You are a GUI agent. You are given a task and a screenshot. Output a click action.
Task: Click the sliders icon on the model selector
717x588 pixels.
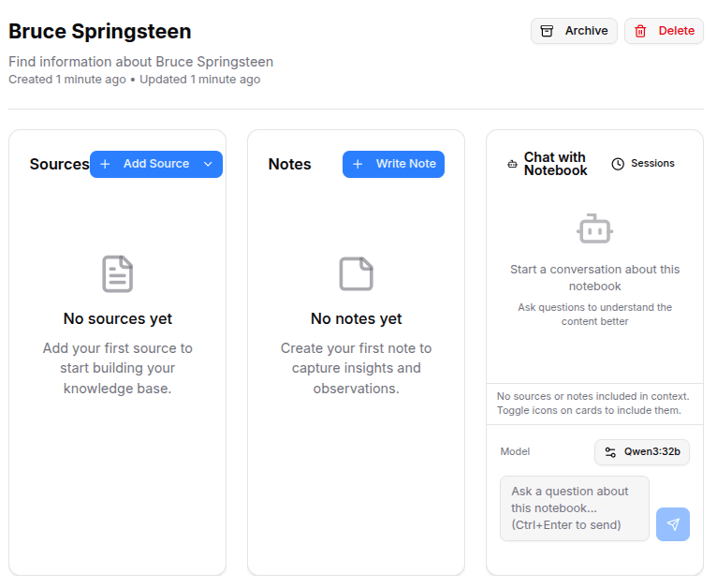pyautogui.click(x=610, y=452)
